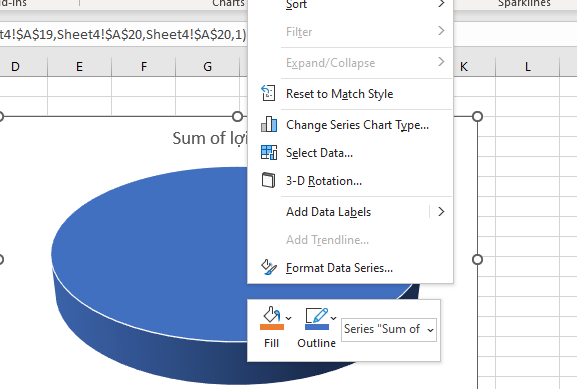Viewport: 577px width, 389px height.
Task: Open the Series "Sum of" element dropdown
Action: coord(389,329)
